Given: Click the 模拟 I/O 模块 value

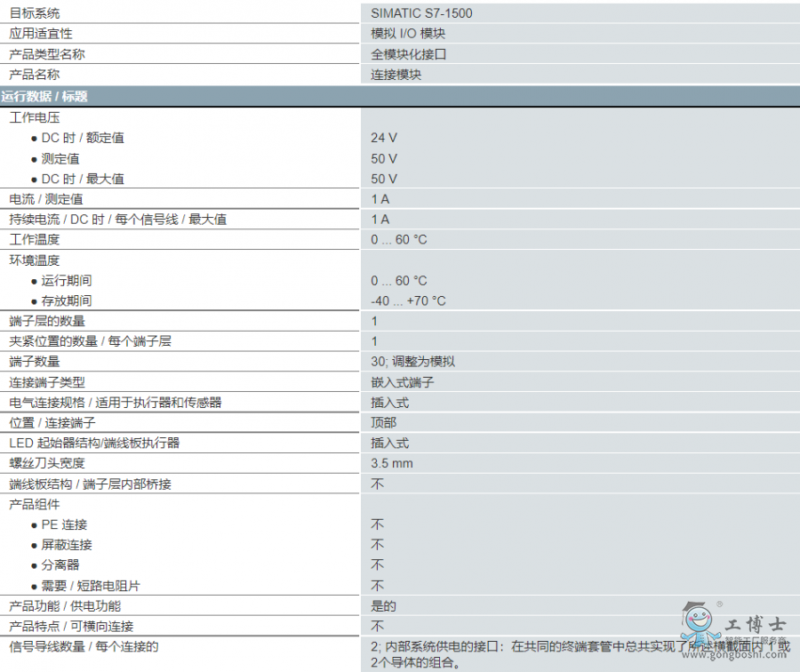Looking at the screenshot, I should (x=408, y=34).
